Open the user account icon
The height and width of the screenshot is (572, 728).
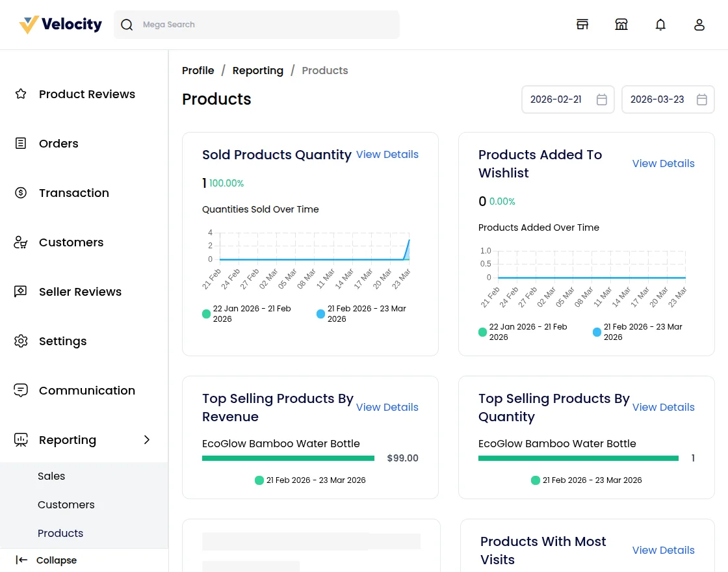coord(699,24)
